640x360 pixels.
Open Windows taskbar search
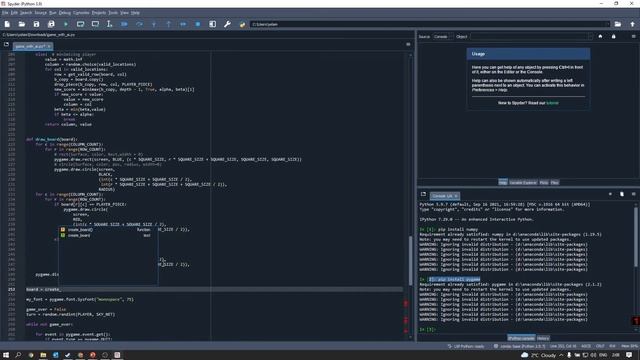point(18,355)
